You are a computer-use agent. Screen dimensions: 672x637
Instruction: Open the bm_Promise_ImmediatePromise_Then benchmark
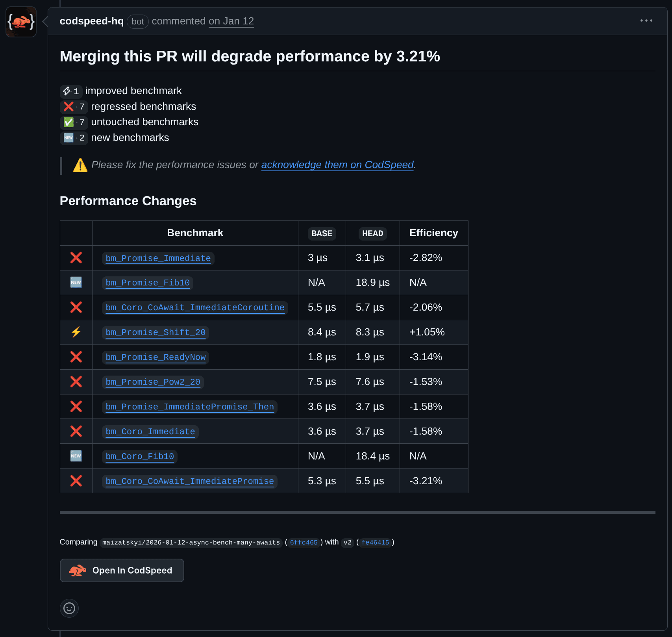click(x=190, y=407)
